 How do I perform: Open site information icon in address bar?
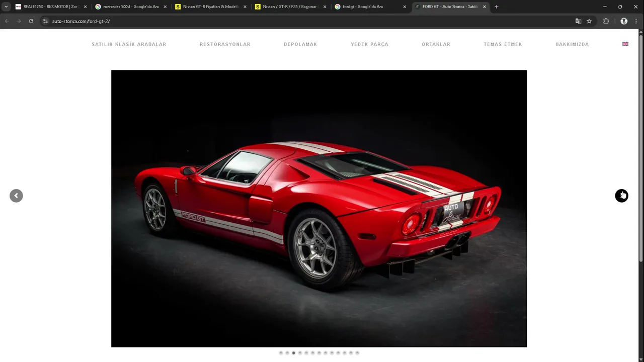coord(45,21)
